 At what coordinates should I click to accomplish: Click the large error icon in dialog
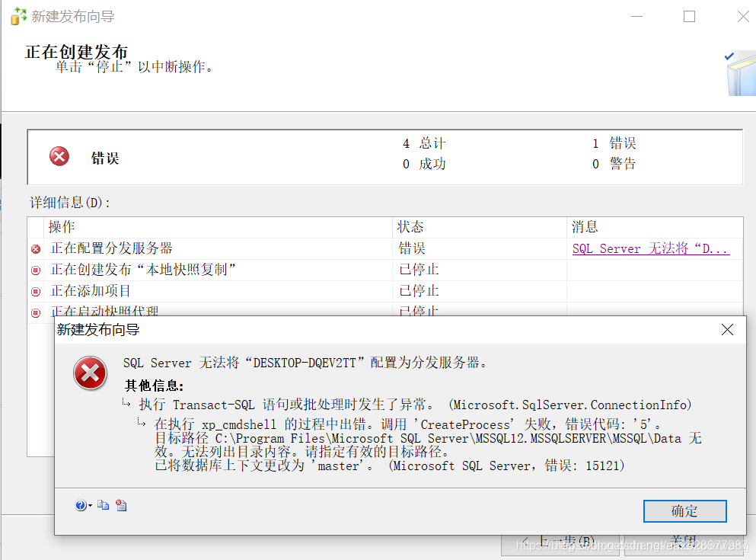coord(90,373)
